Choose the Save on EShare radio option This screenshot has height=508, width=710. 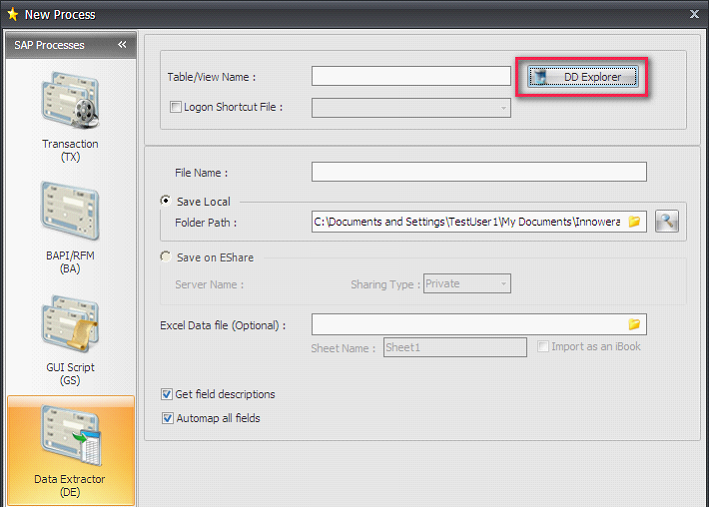(x=166, y=257)
